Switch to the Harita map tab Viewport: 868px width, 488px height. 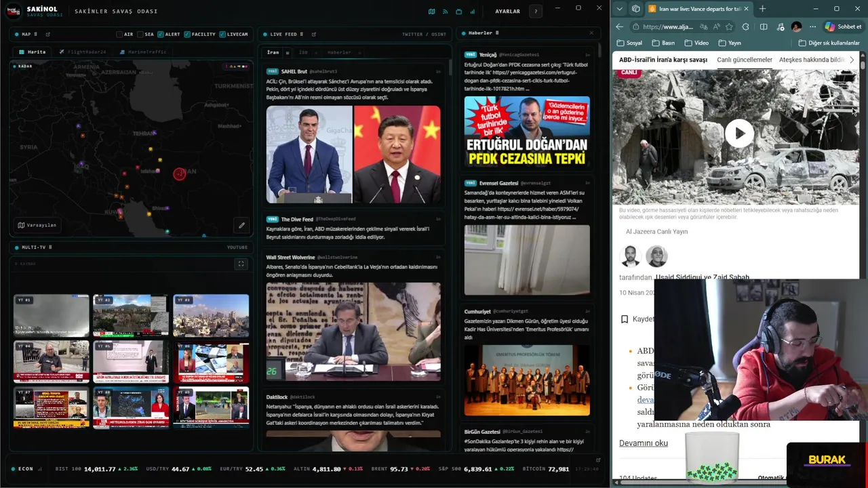(33, 52)
